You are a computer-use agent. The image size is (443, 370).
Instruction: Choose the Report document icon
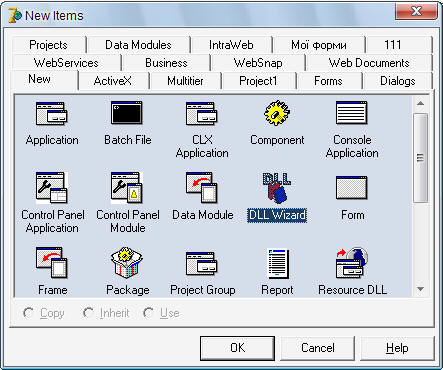(x=278, y=263)
